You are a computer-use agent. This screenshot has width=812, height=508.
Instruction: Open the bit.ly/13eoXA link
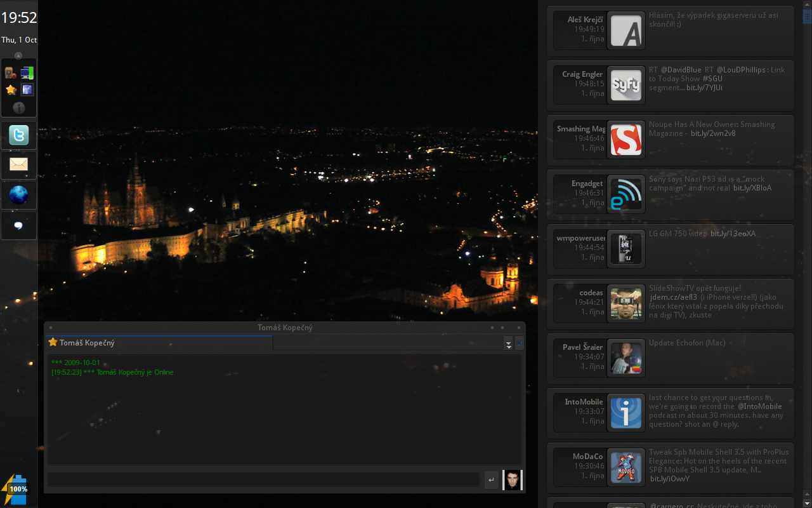[x=733, y=234]
